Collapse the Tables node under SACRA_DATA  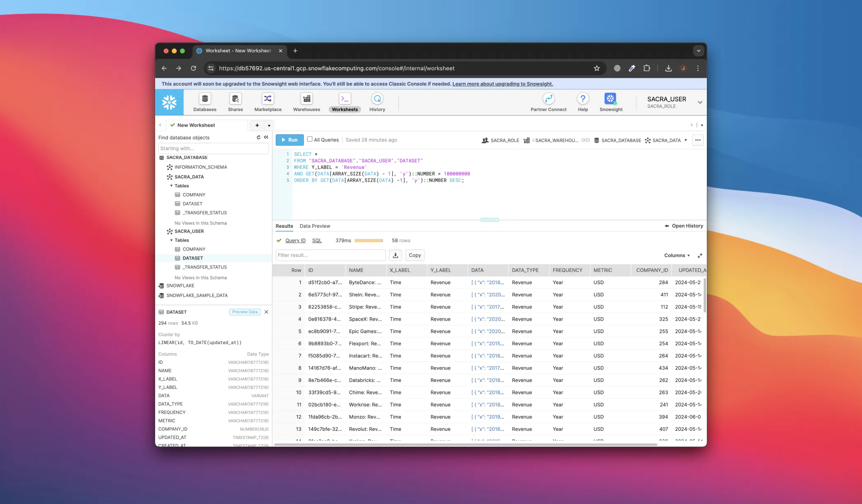[171, 185]
